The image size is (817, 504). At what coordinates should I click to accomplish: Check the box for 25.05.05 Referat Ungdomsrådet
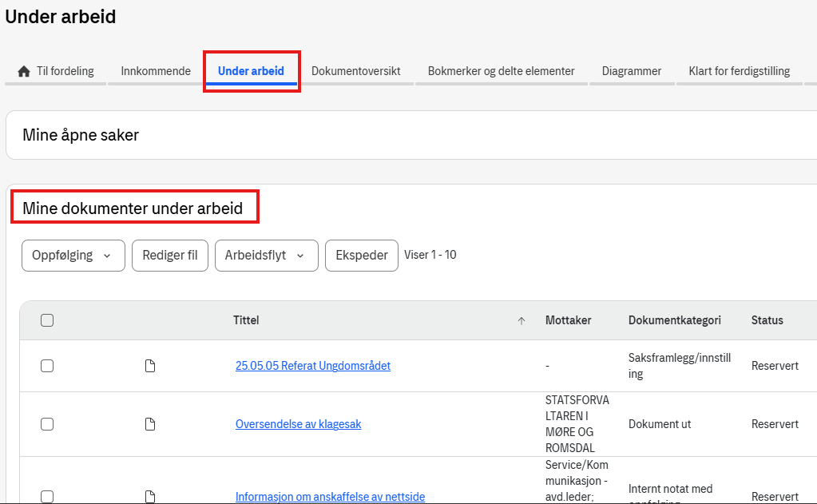pyautogui.click(x=47, y=366)
